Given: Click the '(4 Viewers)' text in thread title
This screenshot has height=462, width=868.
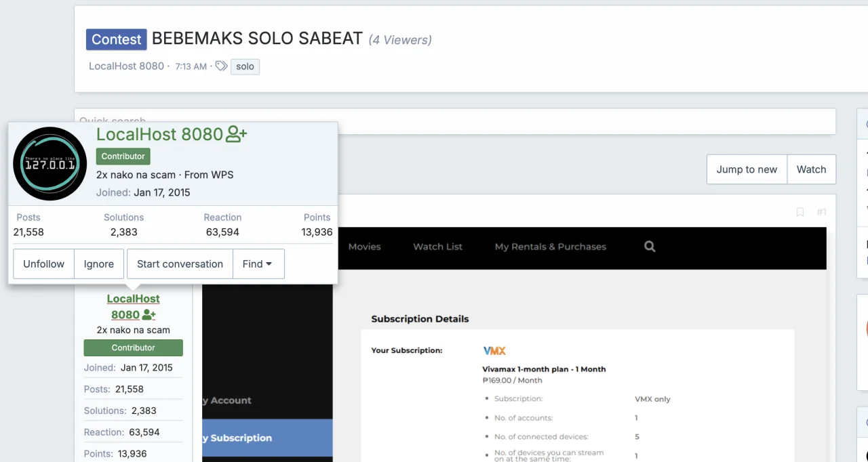Looking at the screenshot, I should point(400,40).
